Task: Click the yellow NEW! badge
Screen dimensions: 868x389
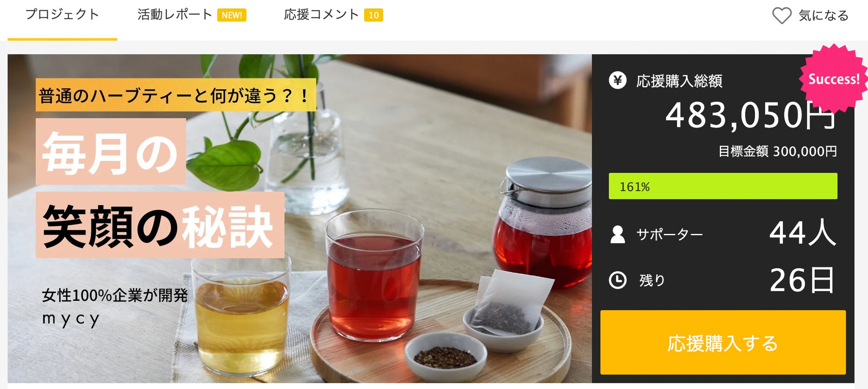Action: pyautogui.click(x=231, y=15)
